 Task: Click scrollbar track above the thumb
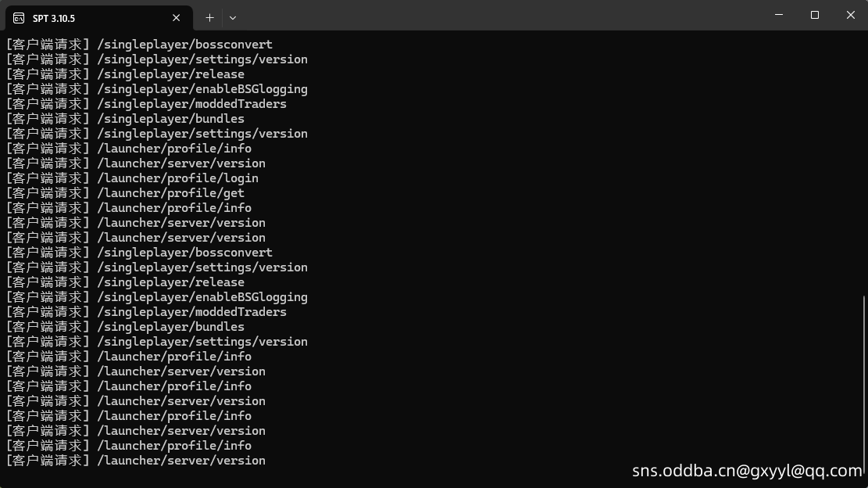coord(863,166)
